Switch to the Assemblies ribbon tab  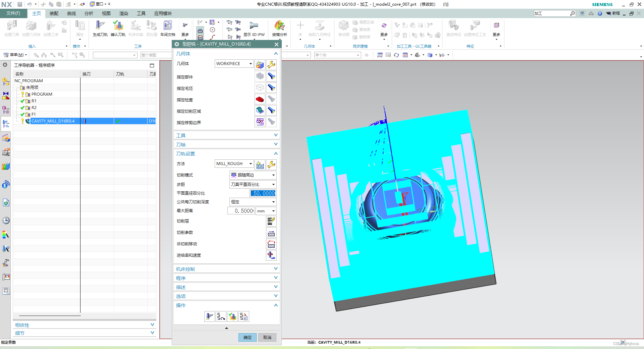(54, 13)
